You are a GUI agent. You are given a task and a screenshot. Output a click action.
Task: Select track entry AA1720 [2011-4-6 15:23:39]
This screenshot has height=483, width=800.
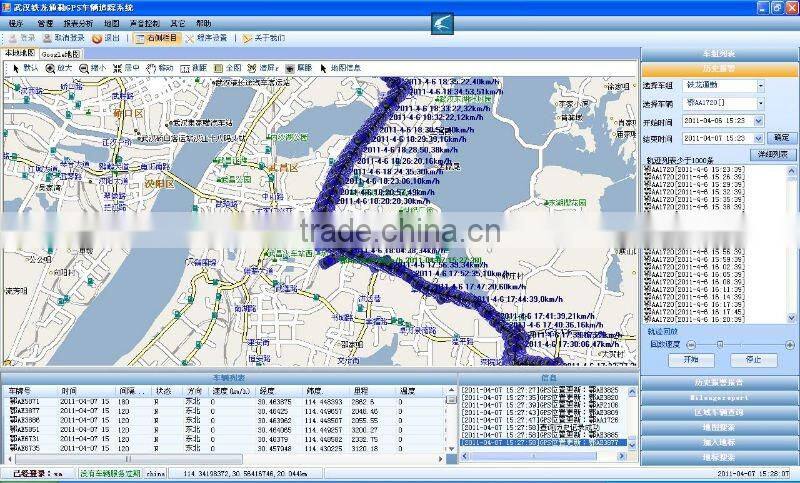[694, 169]
